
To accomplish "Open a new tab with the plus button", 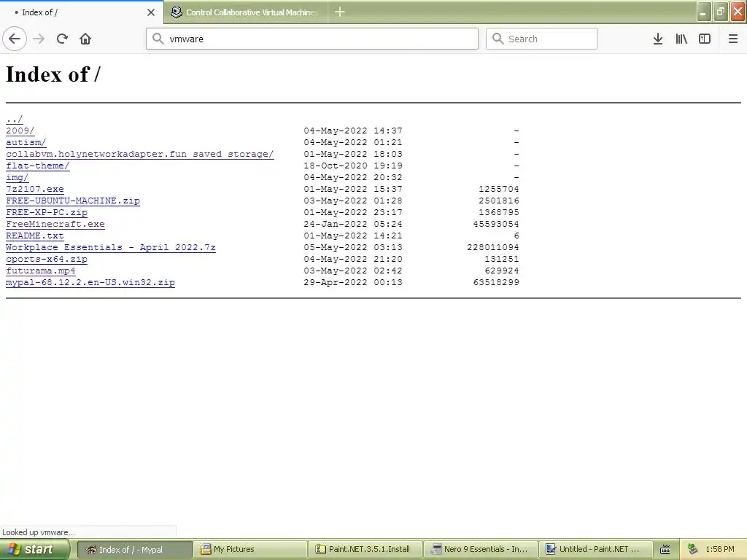I will pyautogui.click(x=340, y=12).
